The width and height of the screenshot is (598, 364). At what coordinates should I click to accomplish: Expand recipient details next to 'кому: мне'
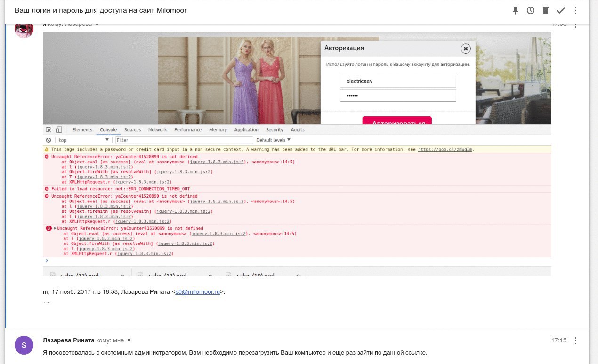(129, 340)
